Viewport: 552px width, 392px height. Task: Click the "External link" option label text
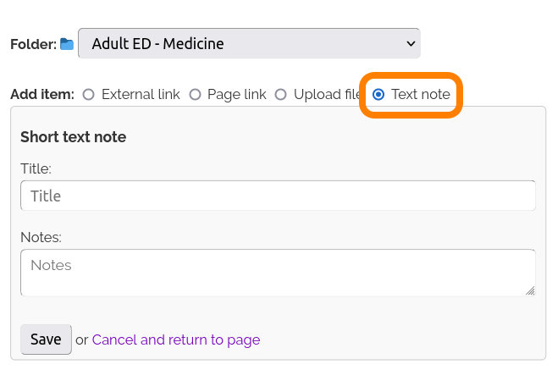(x=141, y=95)
